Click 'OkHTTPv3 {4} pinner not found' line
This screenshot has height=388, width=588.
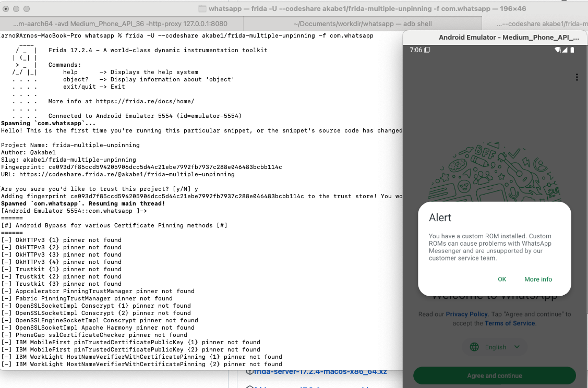pyautogui.click(x=61, y=262)
